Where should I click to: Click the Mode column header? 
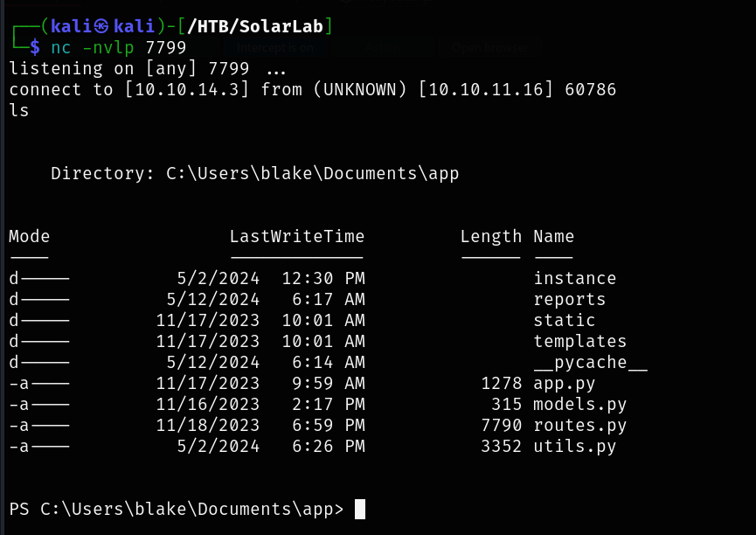[x=30, y=237]
